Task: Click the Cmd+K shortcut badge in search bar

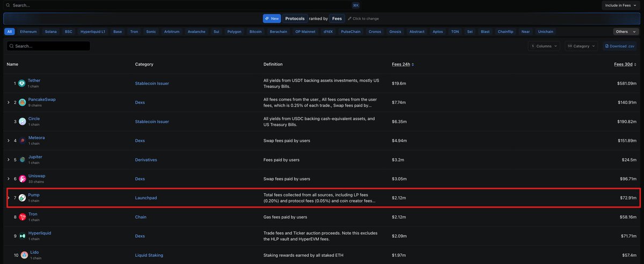Action: tap(356, 5)
